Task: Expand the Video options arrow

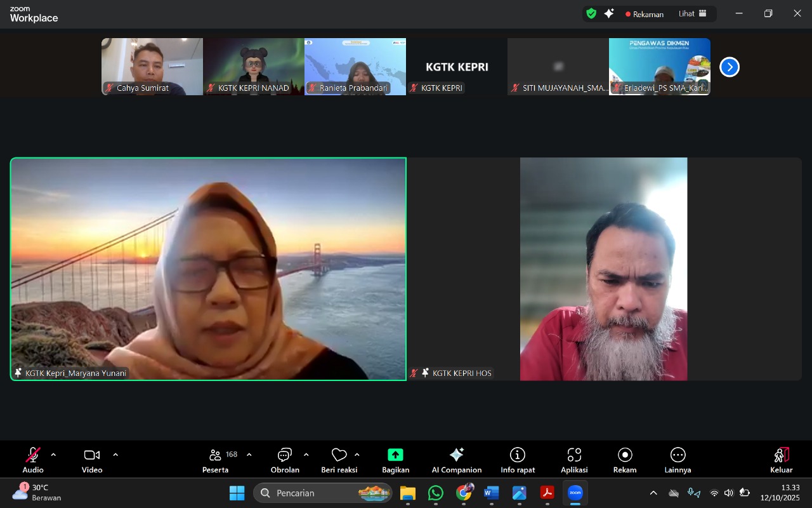Action: [115, 455]
